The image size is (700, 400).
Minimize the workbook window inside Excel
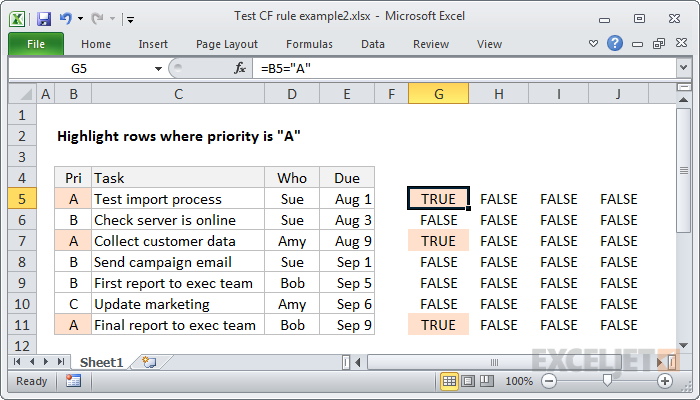point(638,44)
